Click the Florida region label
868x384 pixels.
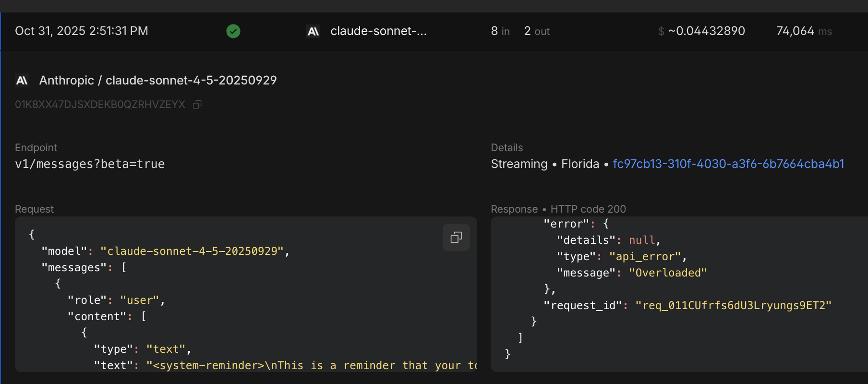click(580, 164)
